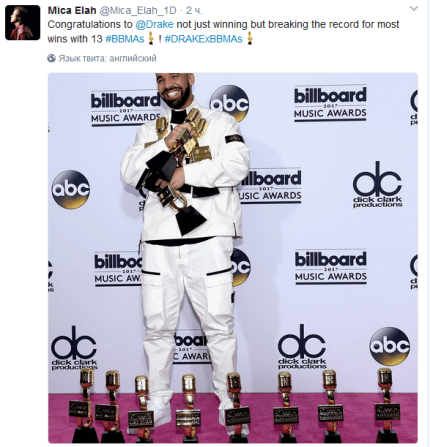Open the Mica Elah display name link
The width and height of the screenshot is (430, 447).
(72, 10)
